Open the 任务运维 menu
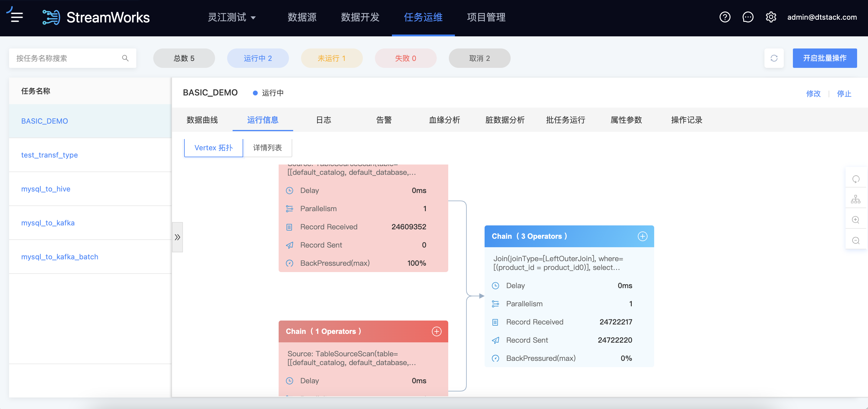Image resolution: width=868 pixels, height=409 pixels. click(423, 17)
